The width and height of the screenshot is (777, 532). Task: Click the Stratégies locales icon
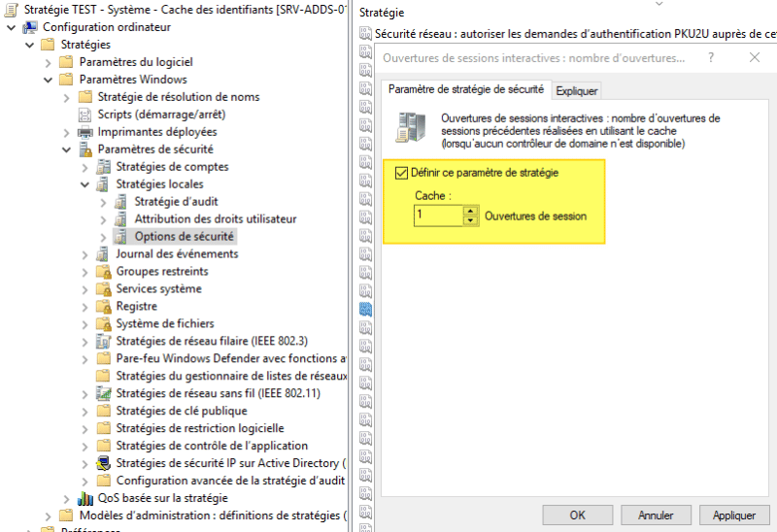pyautogui.click(x=103, y=184)
